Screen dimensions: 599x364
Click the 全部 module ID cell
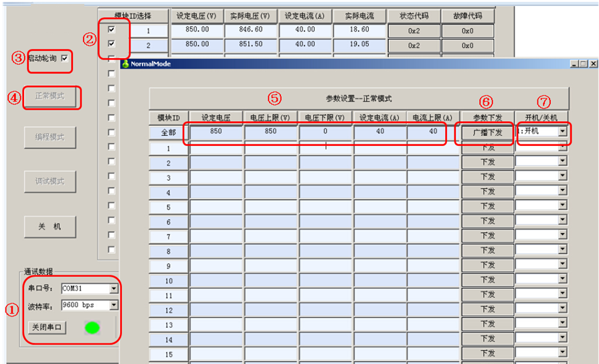click(169, 132)
